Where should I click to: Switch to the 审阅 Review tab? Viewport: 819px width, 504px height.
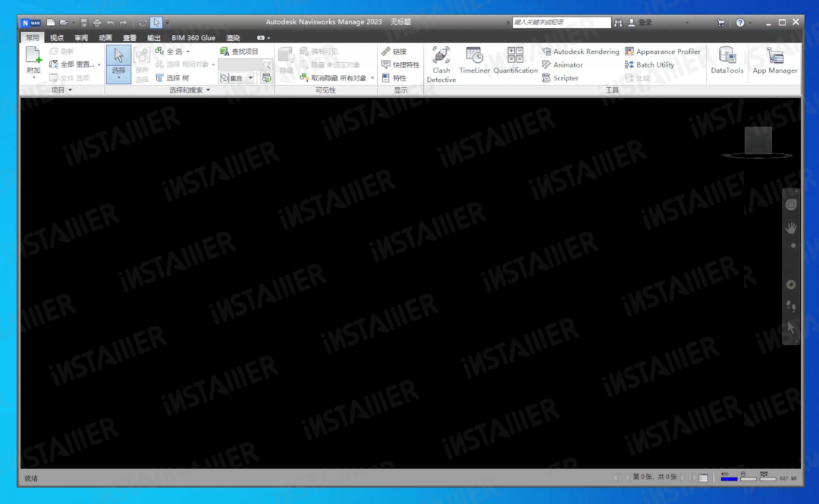pos(81,38)
